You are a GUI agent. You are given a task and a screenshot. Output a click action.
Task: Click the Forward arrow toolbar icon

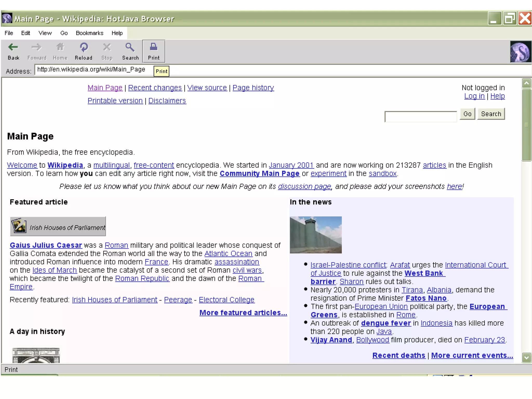(36, 48)
